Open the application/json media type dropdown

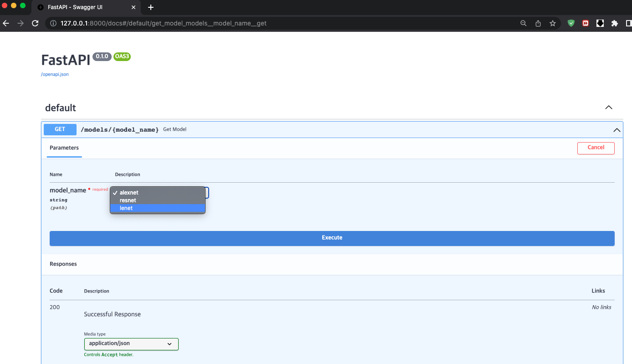[131, 344]
